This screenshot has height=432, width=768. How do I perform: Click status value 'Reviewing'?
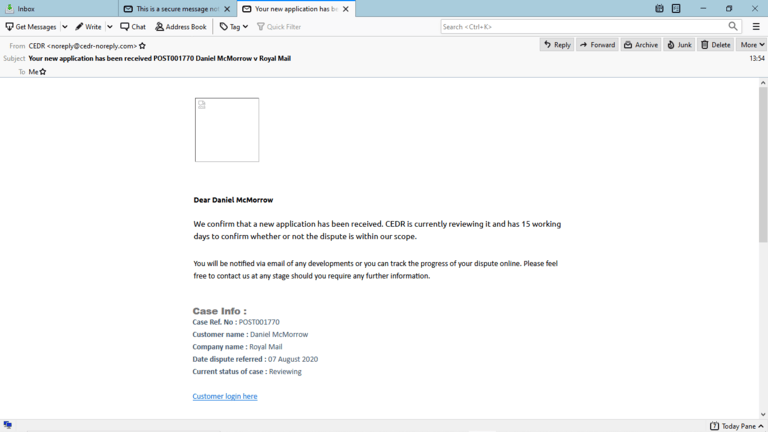tap(285, 371)
